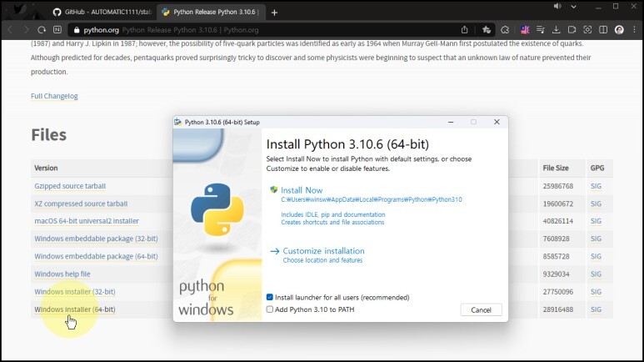Click the python.org address bar

point(263,30)
